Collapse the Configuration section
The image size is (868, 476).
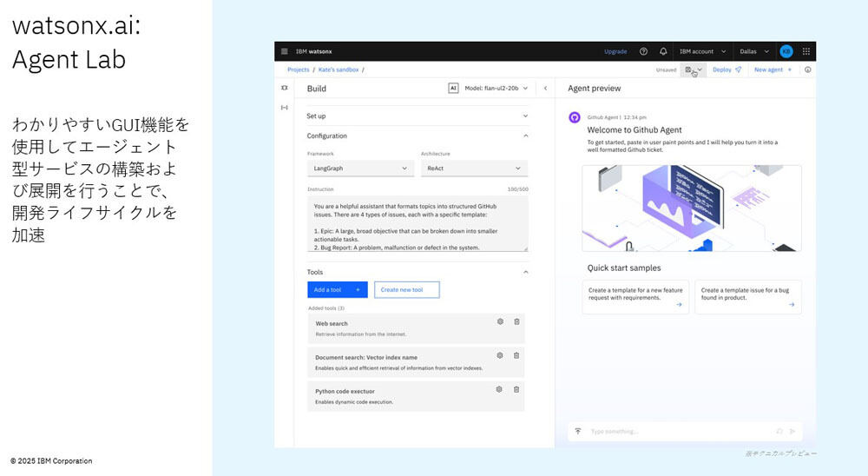(418, 136)
